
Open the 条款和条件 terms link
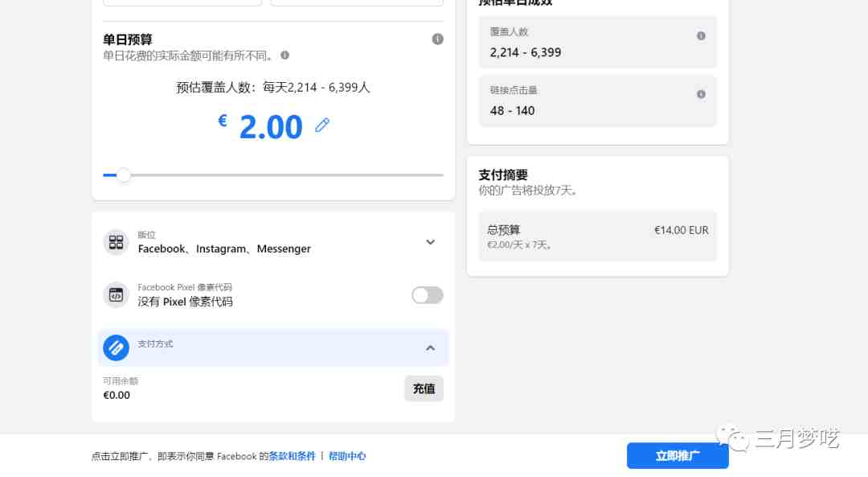point(292,456)
